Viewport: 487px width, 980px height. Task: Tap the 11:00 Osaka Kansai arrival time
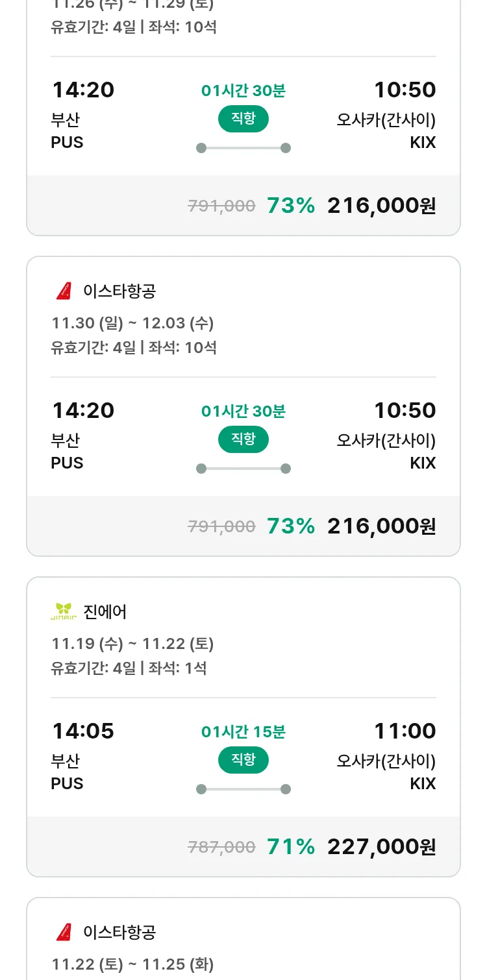pyautogui.click(x=405, y=731)
